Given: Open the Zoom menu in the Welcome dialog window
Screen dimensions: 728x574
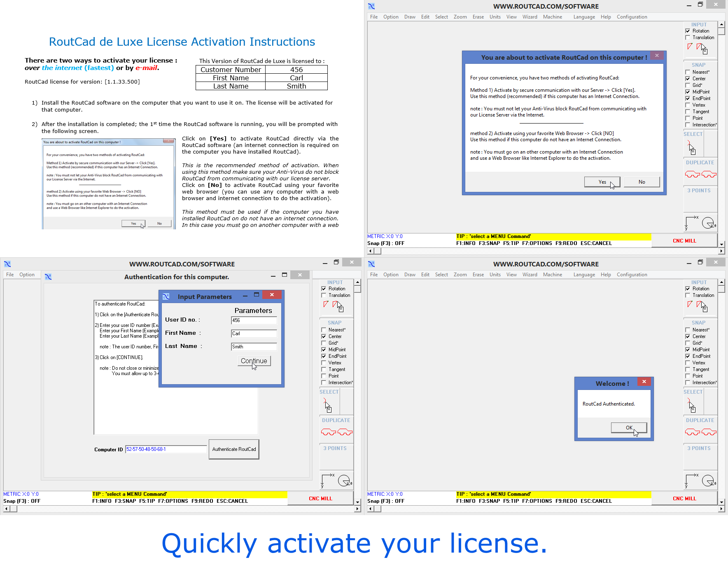Looking at the screenshot, I should [460, 275].
